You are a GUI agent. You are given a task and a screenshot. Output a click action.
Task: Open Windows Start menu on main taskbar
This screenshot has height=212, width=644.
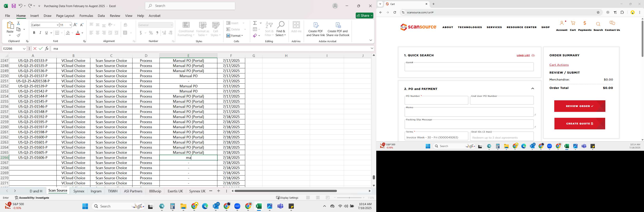coord(85,206)
